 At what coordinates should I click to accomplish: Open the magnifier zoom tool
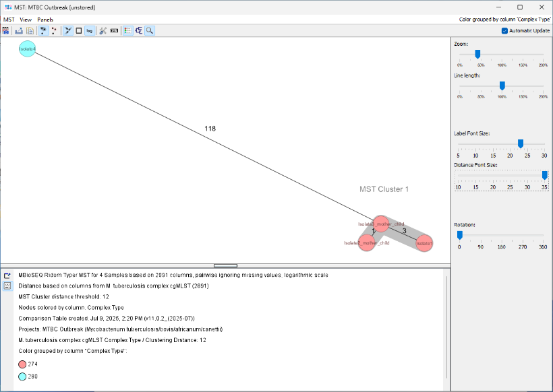point(149,30)
